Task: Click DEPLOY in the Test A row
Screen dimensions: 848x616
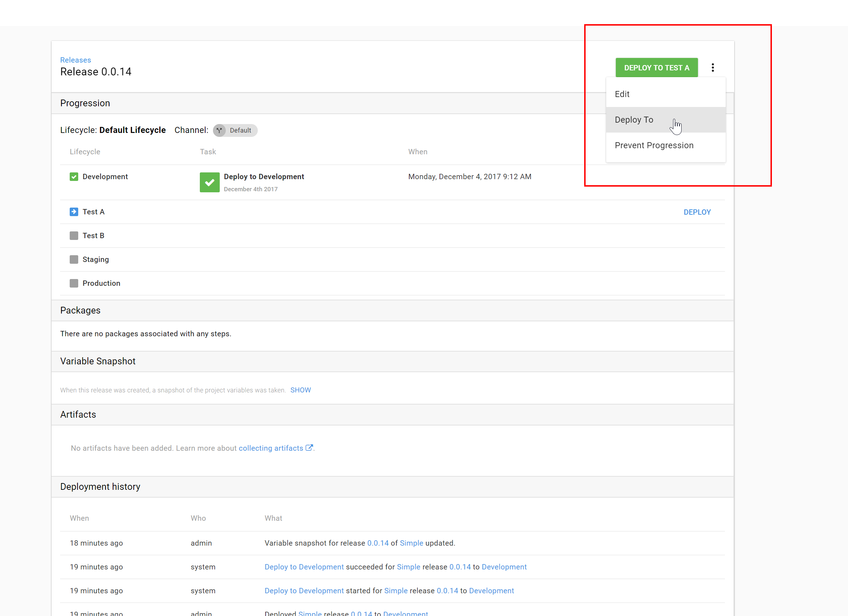Action: click(x=697, y=212)
